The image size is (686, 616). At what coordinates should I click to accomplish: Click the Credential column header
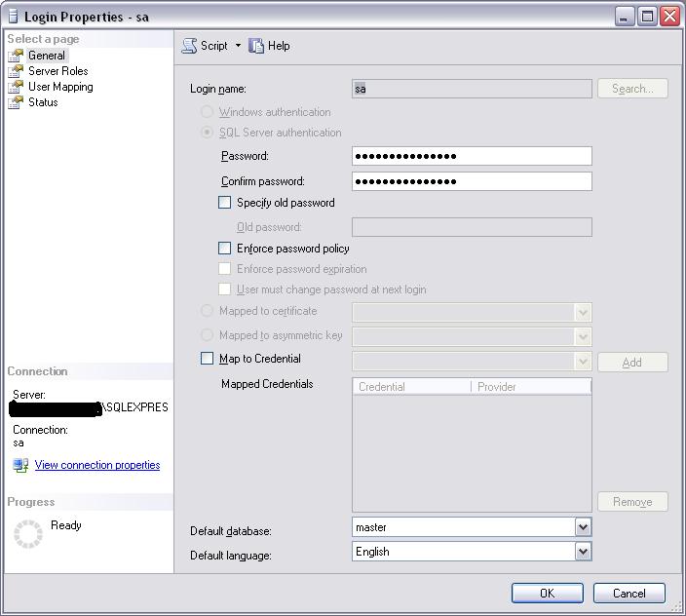click(x=411, y=387)
